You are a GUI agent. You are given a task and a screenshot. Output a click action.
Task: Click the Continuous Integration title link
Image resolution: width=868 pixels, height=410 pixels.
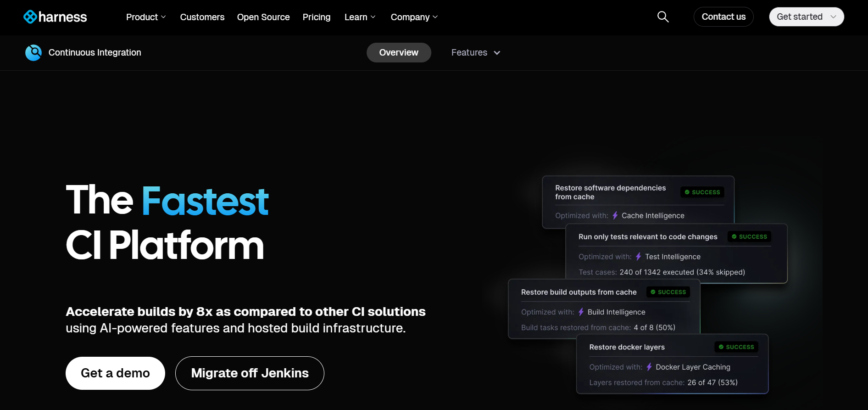(95, 53)
